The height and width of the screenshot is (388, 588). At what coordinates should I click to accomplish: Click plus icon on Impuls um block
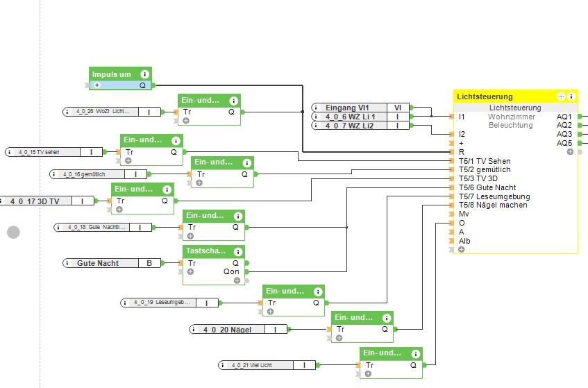click(x=97, y=85)
